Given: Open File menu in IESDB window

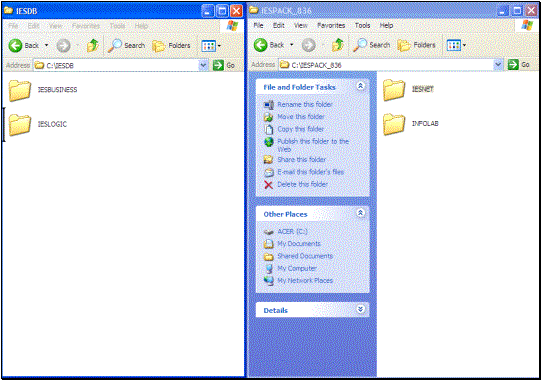Looking at the screenshot, I should (13, 26).
